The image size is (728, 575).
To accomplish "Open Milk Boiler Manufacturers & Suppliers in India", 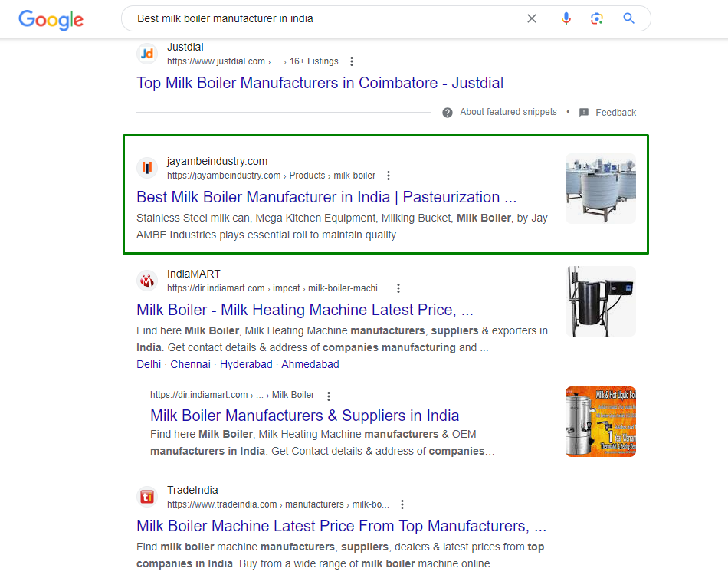I will [304, 416].
